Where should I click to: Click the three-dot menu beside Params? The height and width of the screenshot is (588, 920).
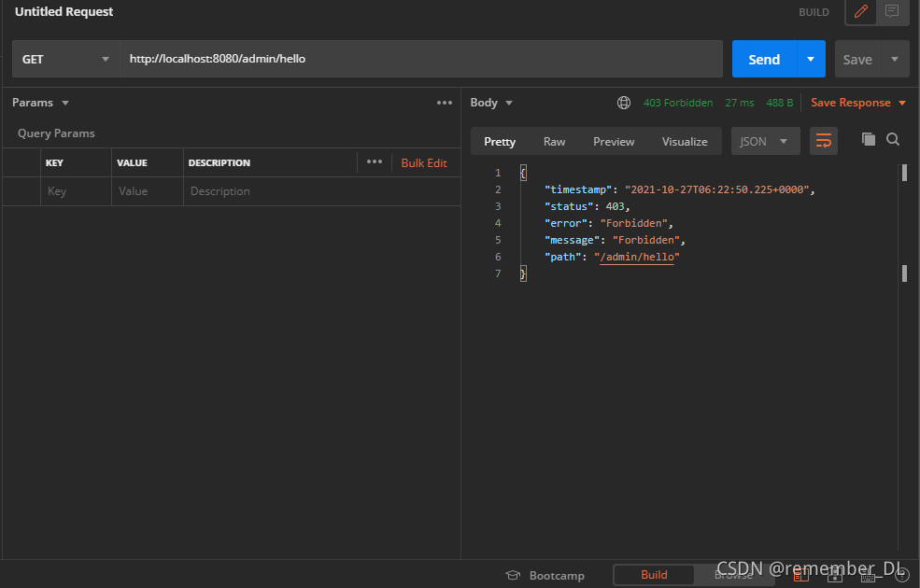click(445, 103)
